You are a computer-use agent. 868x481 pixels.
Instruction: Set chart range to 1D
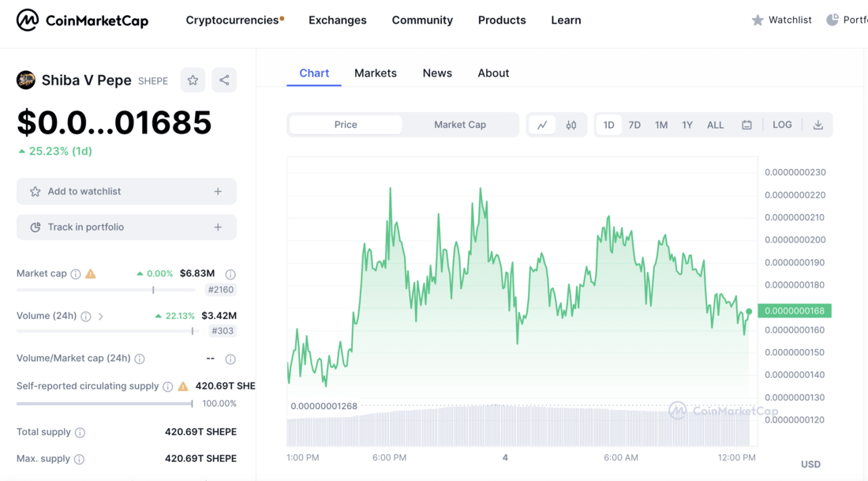point(609,125)
